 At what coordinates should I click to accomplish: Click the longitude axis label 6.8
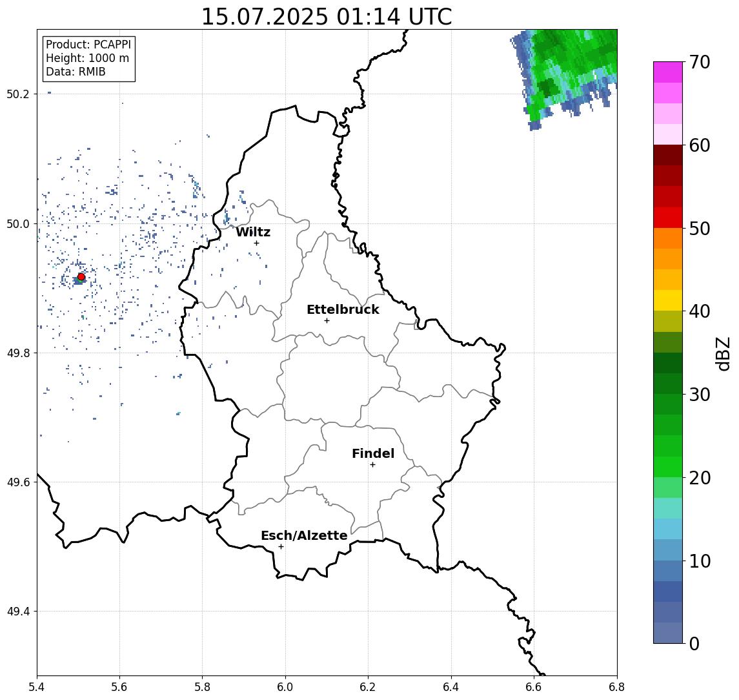(x=616, y=687)
